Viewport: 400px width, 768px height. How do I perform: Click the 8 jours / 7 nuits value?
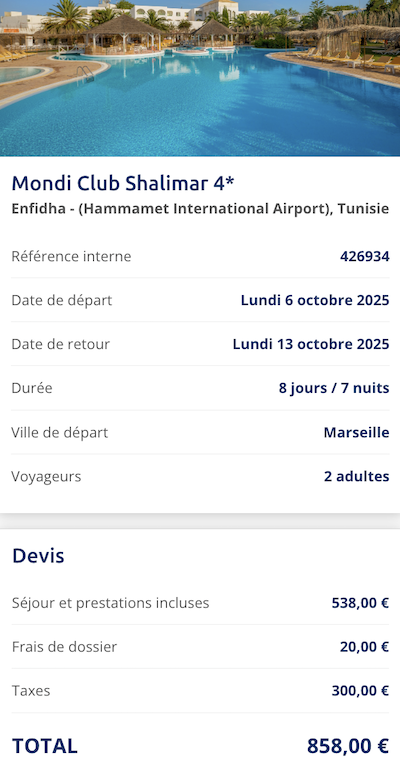coord(334,388)
